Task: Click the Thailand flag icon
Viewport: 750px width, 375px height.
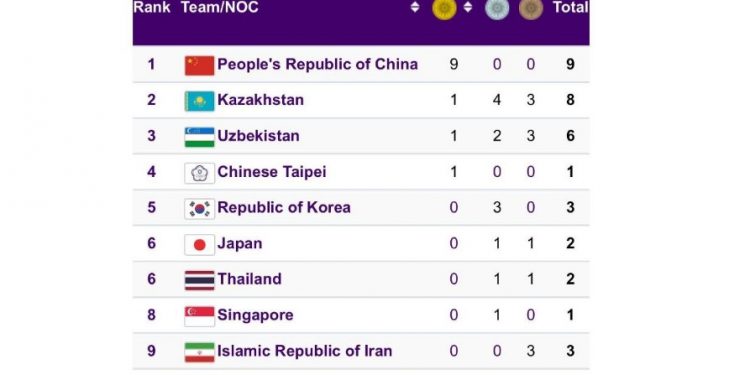Action: 199,281
